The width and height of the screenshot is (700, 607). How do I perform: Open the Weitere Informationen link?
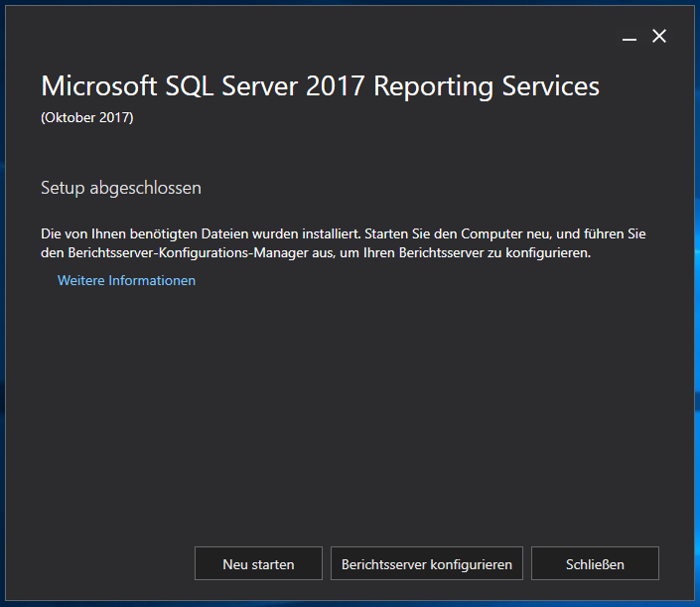(126, 280)
